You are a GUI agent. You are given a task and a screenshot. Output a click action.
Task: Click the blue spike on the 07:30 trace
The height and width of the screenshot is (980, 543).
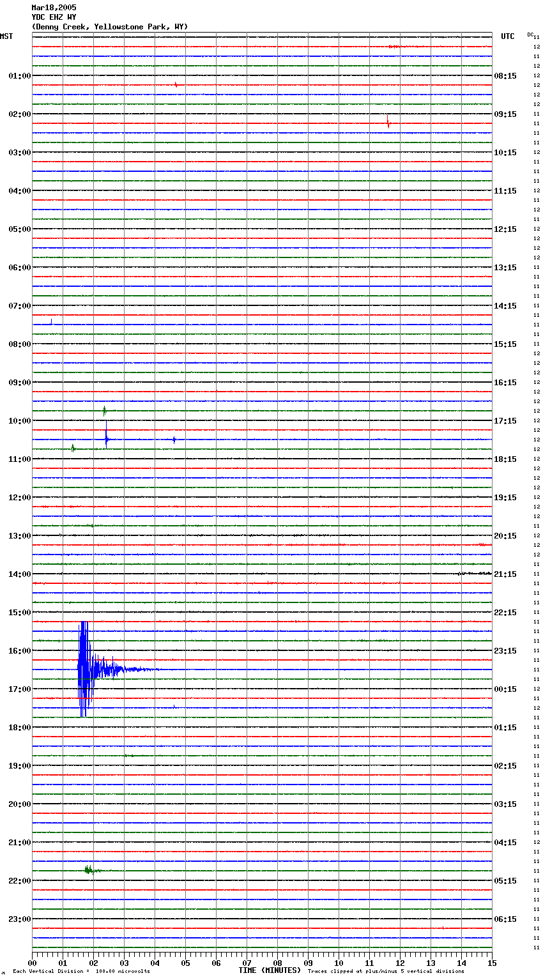point(52,321)
